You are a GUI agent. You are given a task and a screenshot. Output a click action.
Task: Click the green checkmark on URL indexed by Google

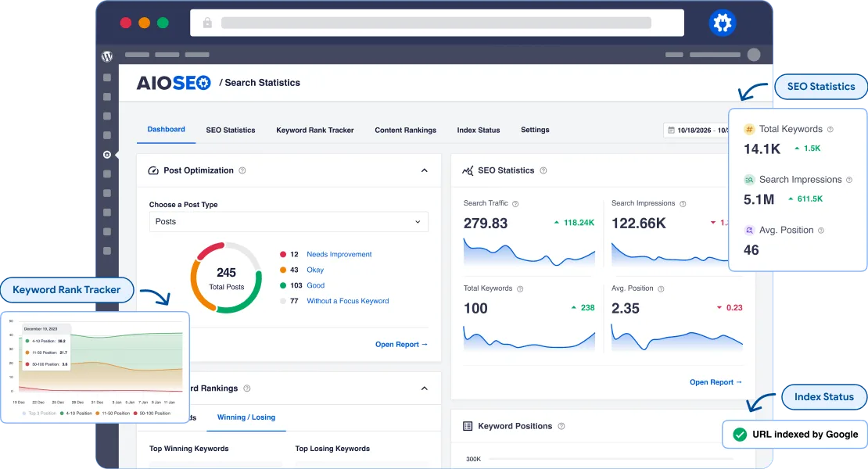point(737,434)
